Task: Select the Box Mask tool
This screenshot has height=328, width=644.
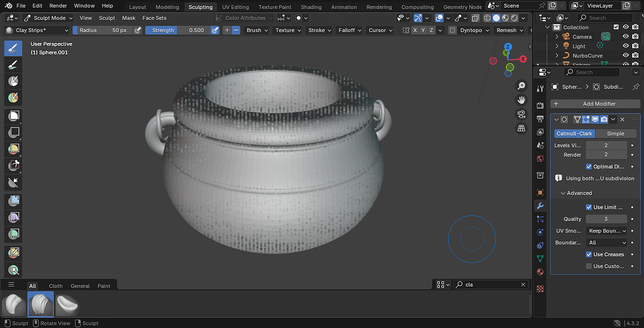Action: tap(13, 116)
